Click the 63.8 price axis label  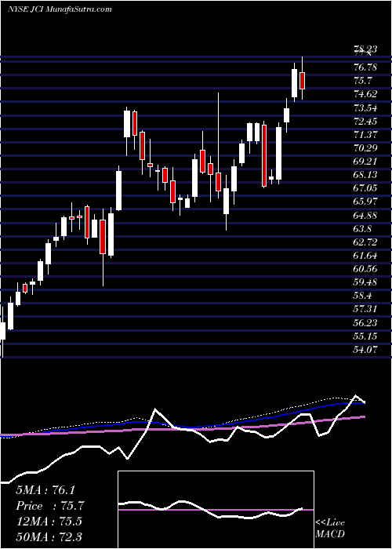[x=363, y=229]
